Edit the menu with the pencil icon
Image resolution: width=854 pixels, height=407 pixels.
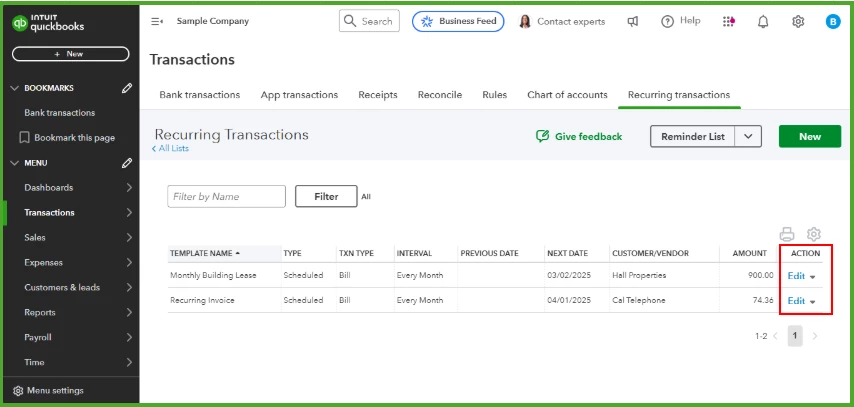[127, 163]
